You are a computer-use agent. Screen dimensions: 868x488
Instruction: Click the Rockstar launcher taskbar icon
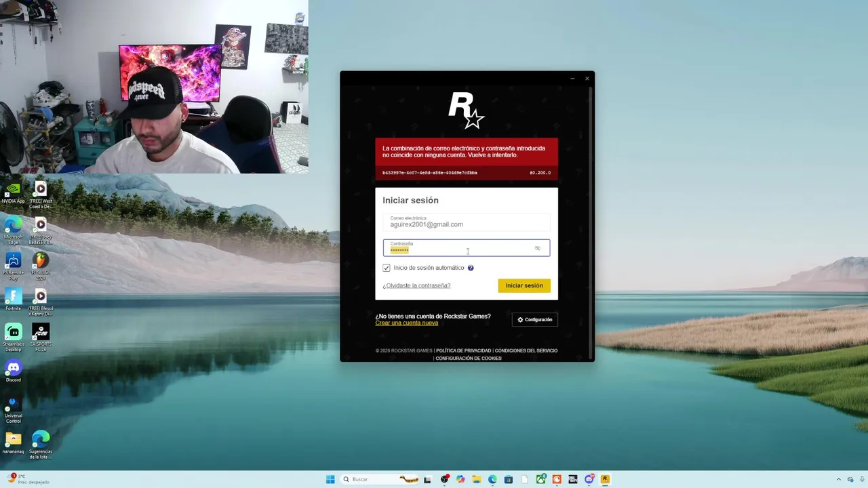coord(605,479)
